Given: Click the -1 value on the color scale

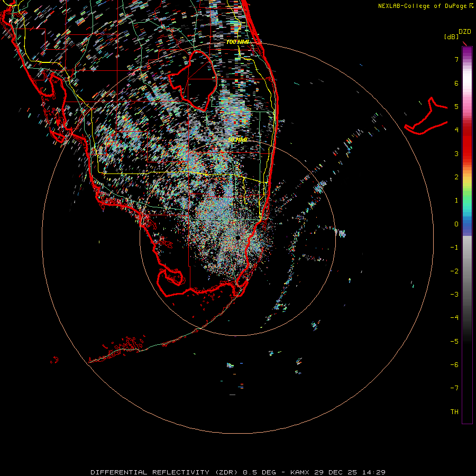Looking at the screenshot, I should pyautogui.click(x=454, y=248).
